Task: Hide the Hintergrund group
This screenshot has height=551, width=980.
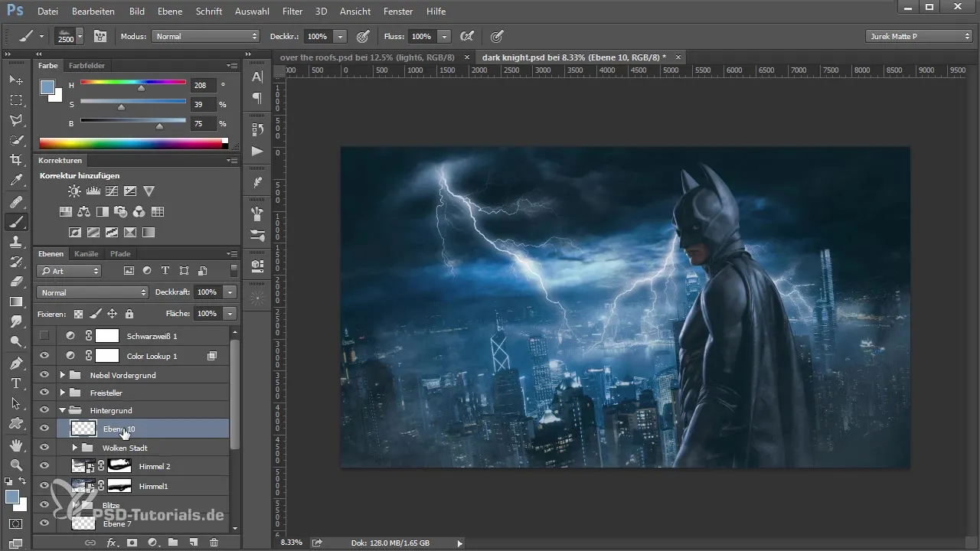Action: (44, 410)
